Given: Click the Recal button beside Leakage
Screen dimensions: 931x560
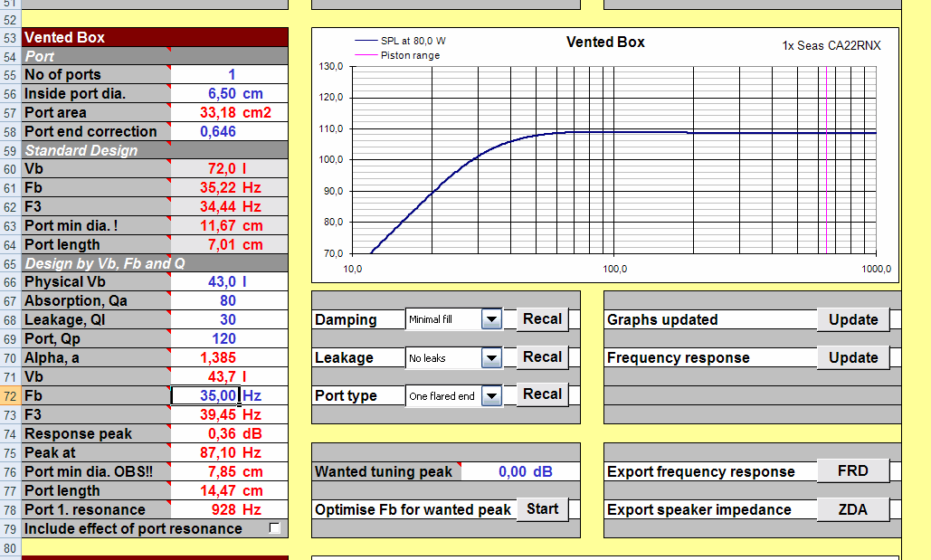Looking at the screenshot, I should [542, 357].
